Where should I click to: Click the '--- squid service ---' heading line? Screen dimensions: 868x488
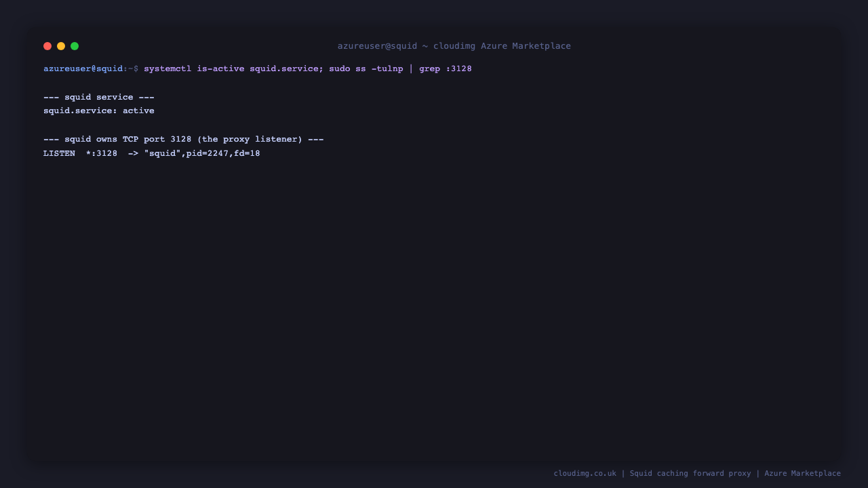(99, 97)
